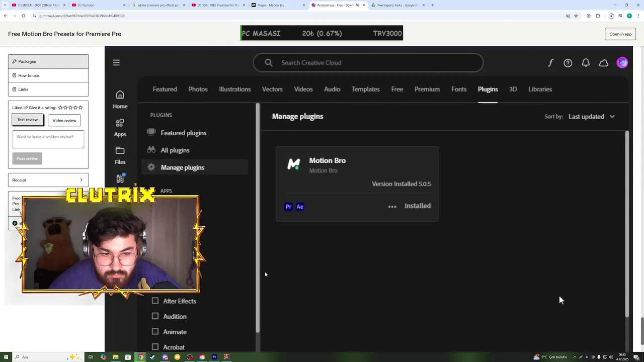Open Chrome from the taskbar

(x=140, y=357)
